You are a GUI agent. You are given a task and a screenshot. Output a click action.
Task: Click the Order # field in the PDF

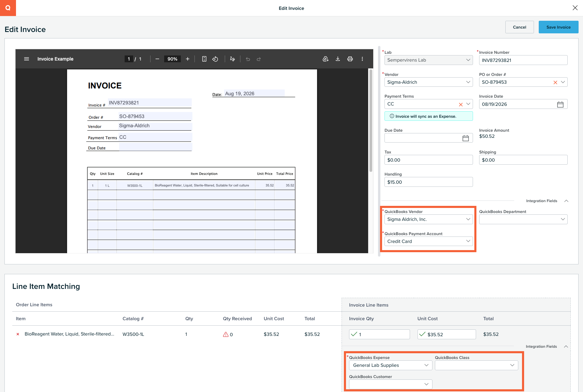coord(155,116)
